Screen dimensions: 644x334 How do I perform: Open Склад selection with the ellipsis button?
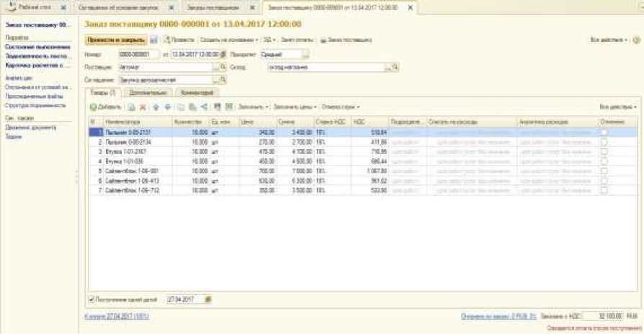388,67
